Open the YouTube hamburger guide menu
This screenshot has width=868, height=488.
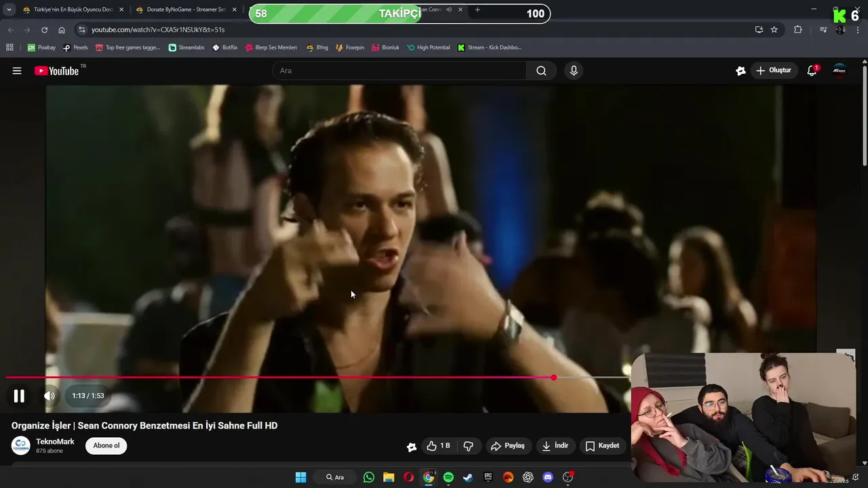(x=17, y=70)
